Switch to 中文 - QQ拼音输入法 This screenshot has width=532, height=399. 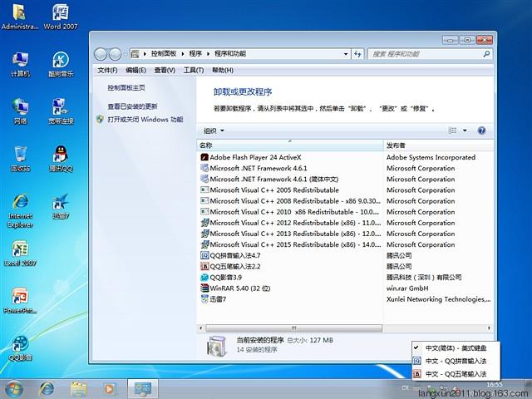[x=456, y=361]
